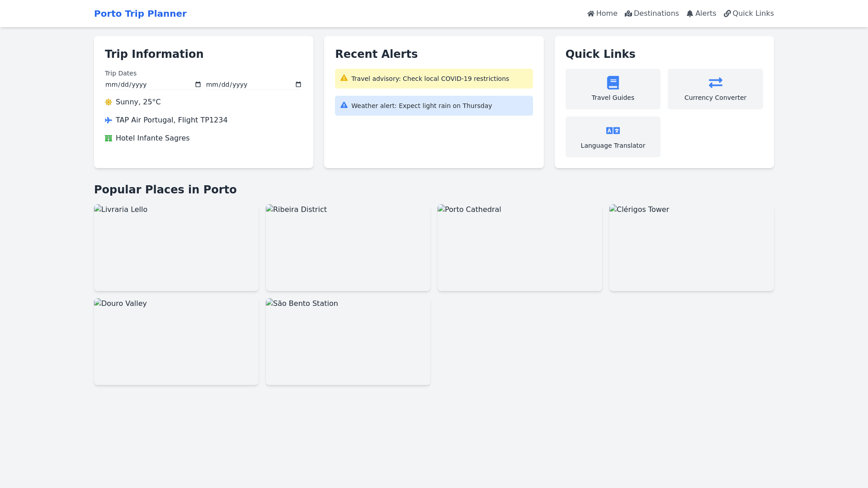Select Quick Links in the navigation bar
This screenshot has height=488, width=868.
point(749,14)
